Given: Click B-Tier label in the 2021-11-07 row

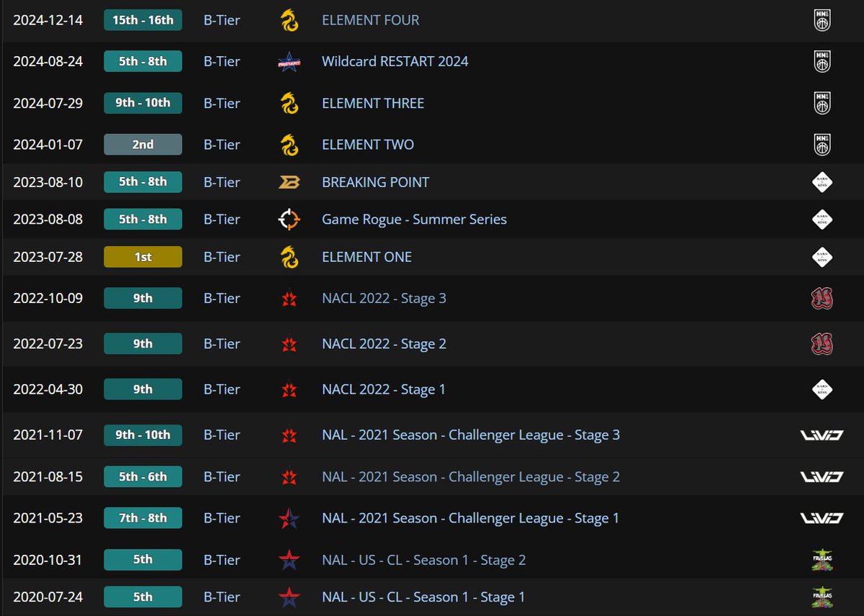Looking at the screenshot, I should (222, 435).
